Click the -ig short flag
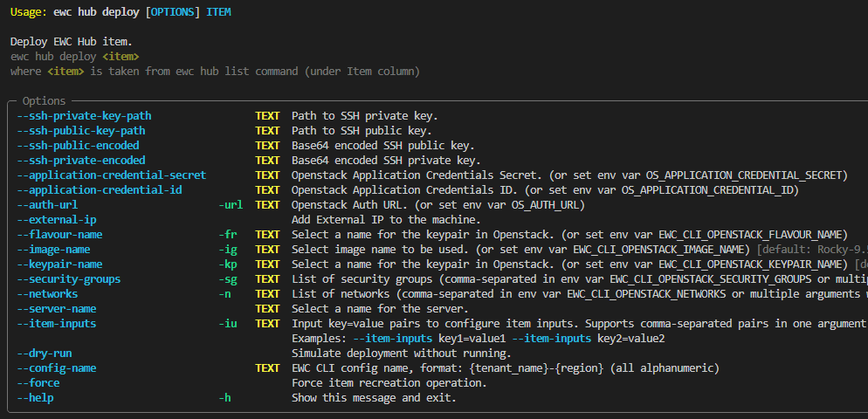This screenshot has width=868, height=419. 228,250
